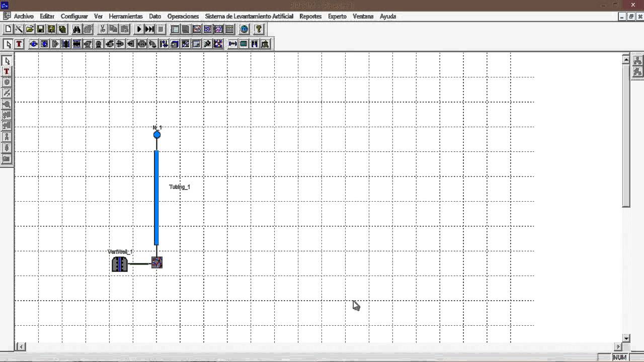Open the Experto menu
The width and height of the screenshot is (644, 362).
point(337,17)
